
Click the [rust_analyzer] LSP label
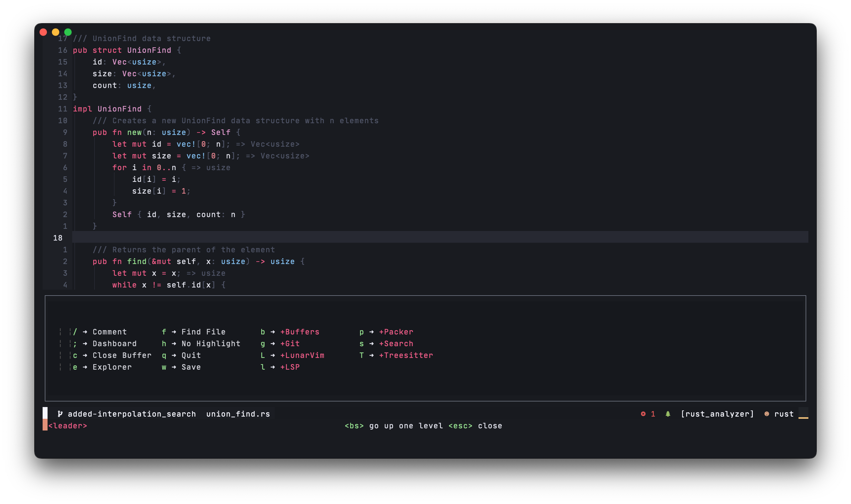coord(717,414)
